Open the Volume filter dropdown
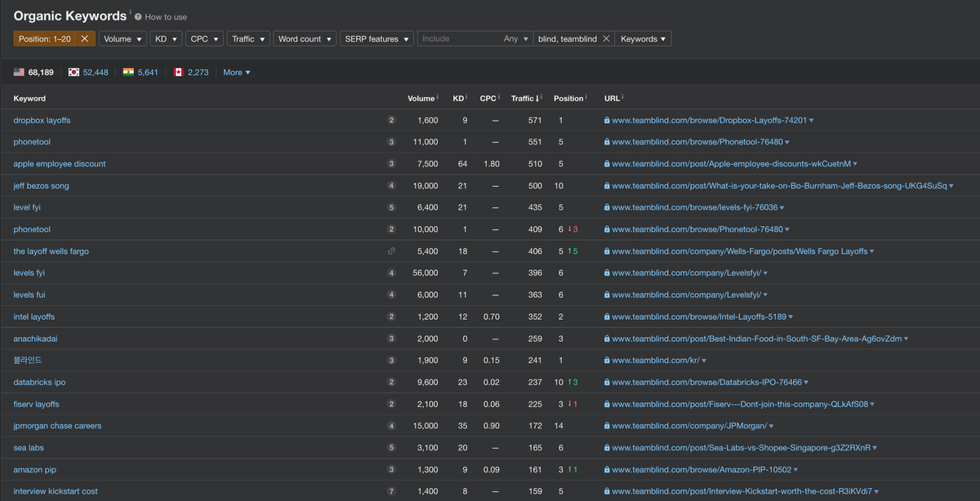Image resolution: width=980 pixels, height=501 pixels. point(122,39)
